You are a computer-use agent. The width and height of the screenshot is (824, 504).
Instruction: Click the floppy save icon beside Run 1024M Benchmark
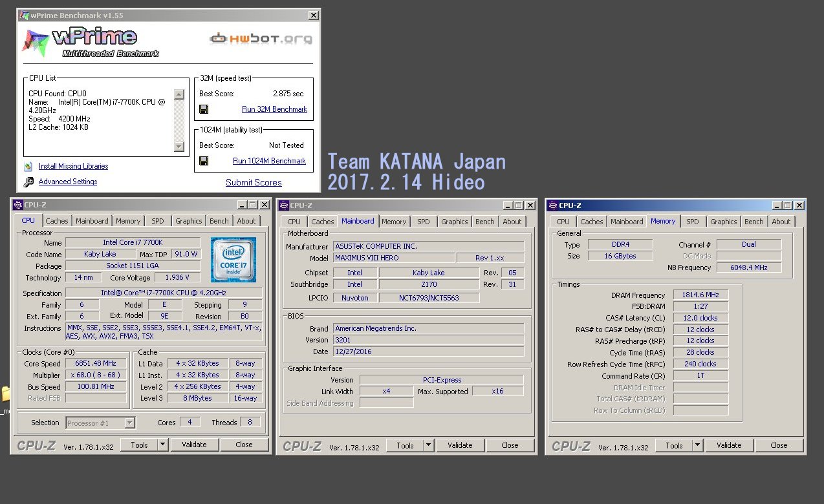(x=204, y=161)
